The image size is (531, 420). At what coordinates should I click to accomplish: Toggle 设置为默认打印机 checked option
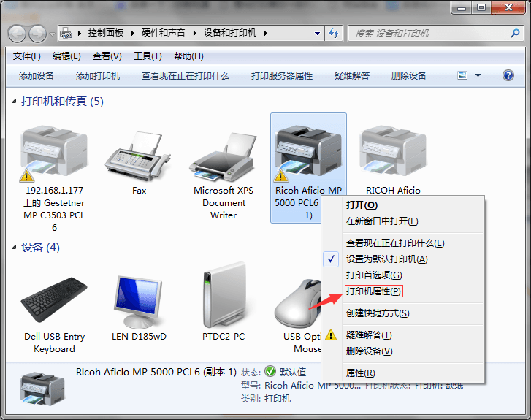[x=386, y=259]
